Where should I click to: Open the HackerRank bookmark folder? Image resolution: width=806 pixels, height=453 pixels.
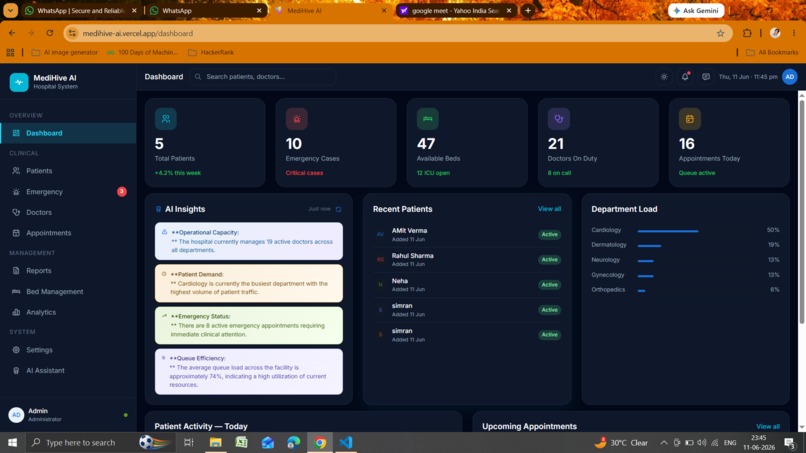click(211, 52)
